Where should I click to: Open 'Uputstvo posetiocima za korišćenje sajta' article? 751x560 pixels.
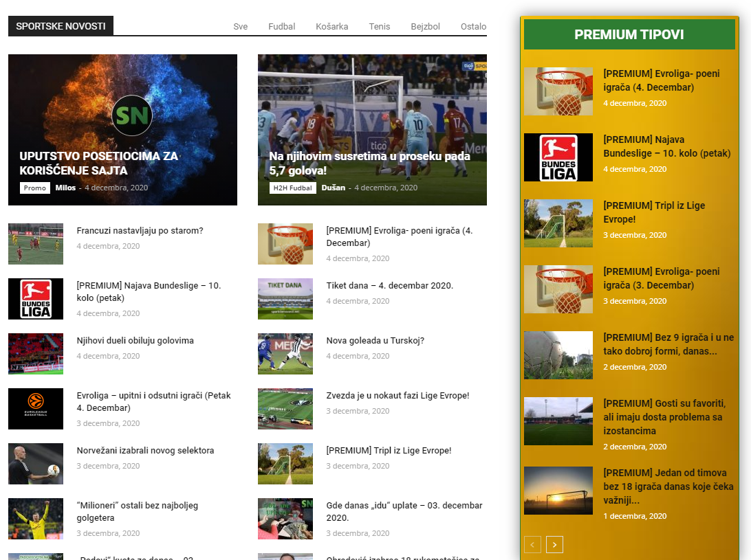[98, 164]
